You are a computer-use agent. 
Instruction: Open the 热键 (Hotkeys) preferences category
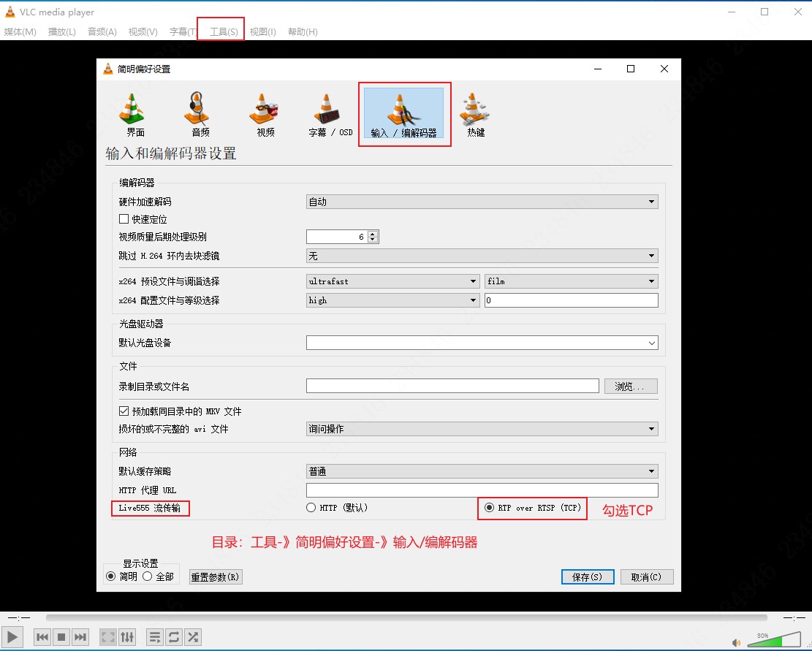(475, 115)
